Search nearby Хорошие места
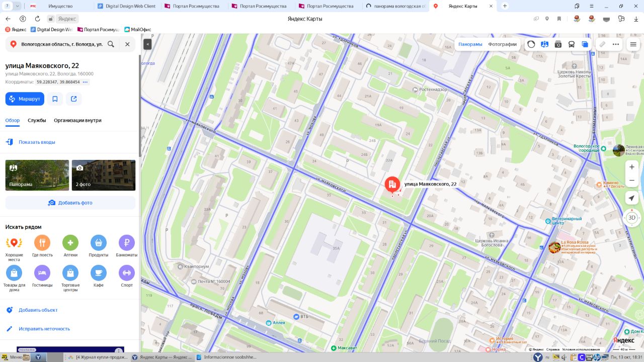 (x=14, y=248)
